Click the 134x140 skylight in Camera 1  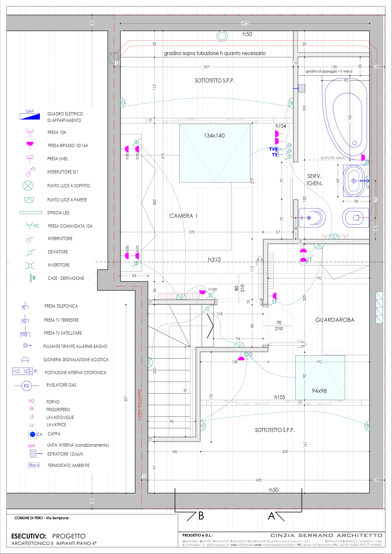[x=215, y=153]
